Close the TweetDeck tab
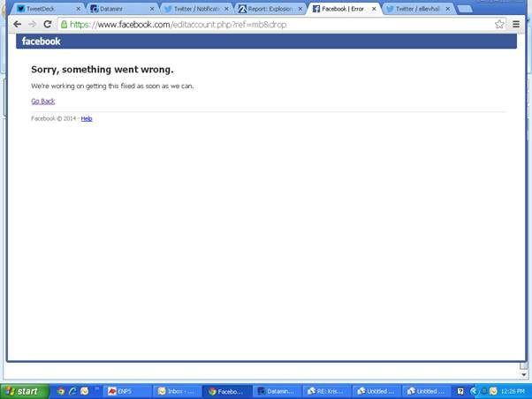This screenshot has height=399, width=532. tap(78, 9)
